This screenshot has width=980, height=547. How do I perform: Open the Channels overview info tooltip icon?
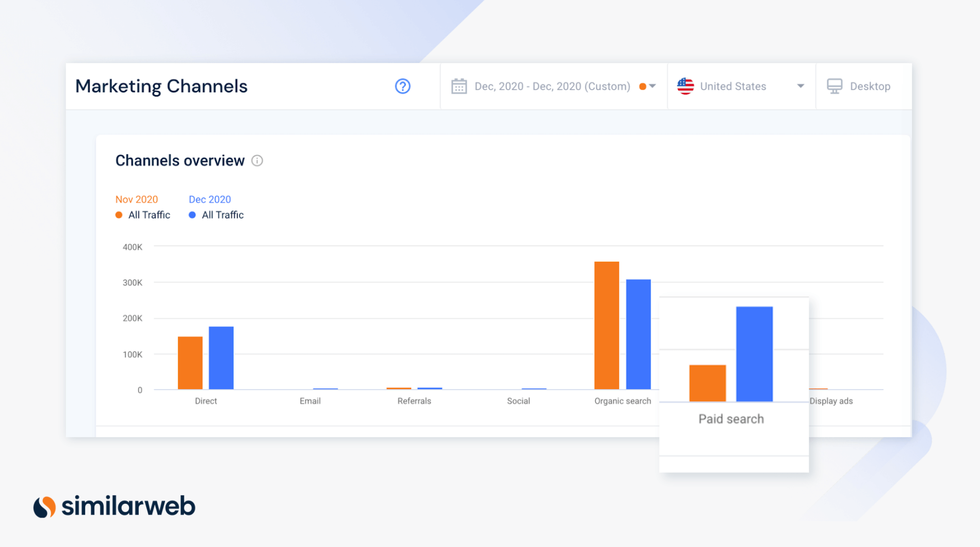click(257, 161)
